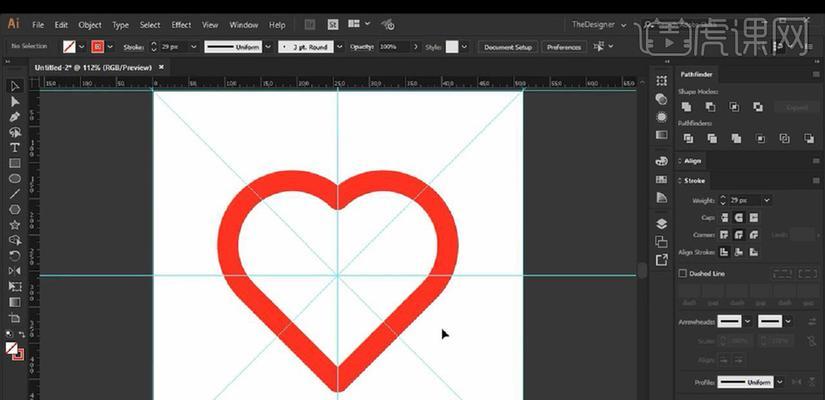Screen dimensions: 825x400
Task: Align stroke to inside
Action: pos(739,252)
